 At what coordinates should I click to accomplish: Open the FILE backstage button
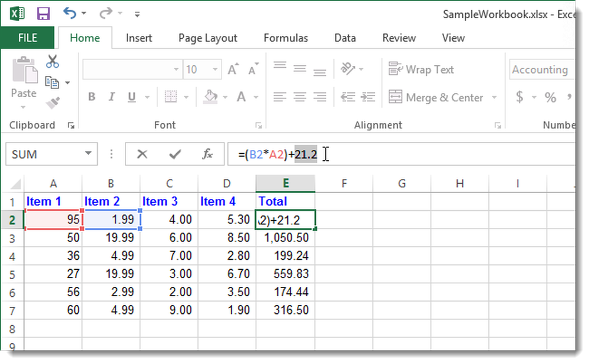pyautogui.click(x=28, y=38)
